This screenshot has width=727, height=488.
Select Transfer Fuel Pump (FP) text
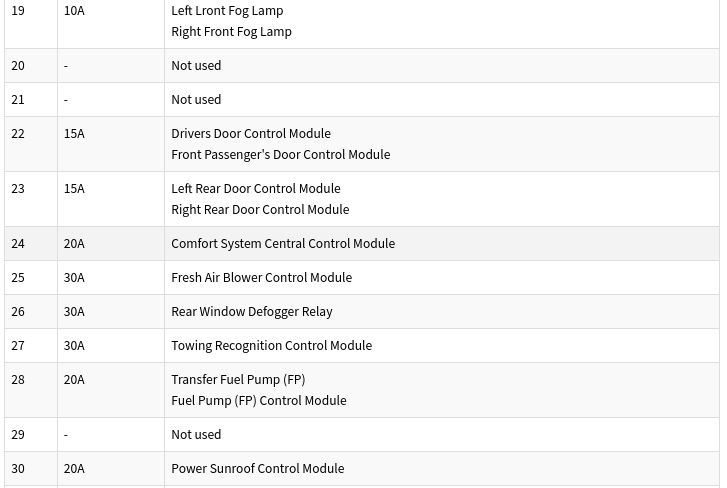(x=238, y=380)
